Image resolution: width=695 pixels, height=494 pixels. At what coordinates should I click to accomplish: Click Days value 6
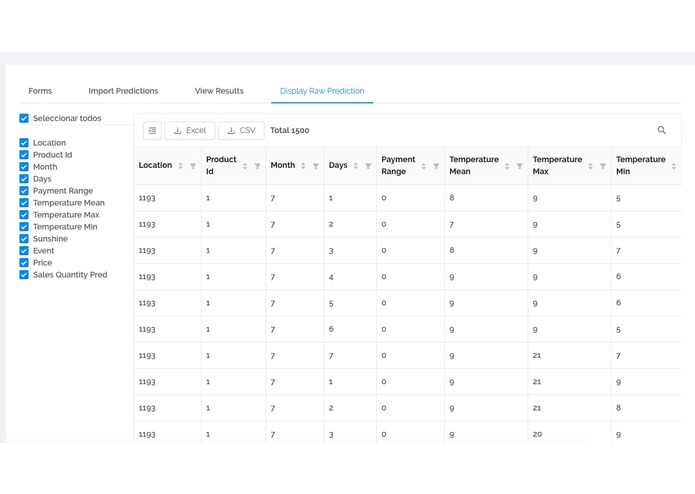(331, 329)
